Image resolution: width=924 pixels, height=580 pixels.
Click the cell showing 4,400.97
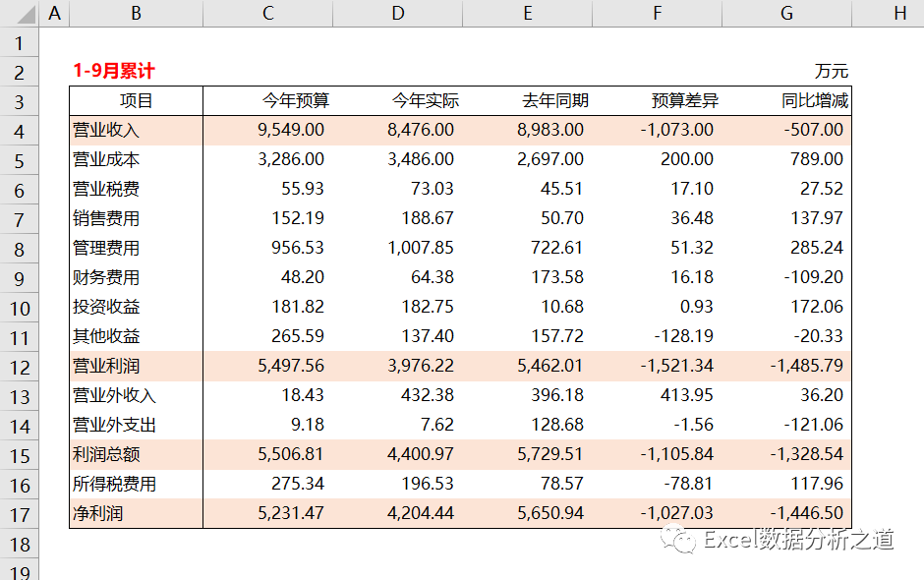[398, 454]
